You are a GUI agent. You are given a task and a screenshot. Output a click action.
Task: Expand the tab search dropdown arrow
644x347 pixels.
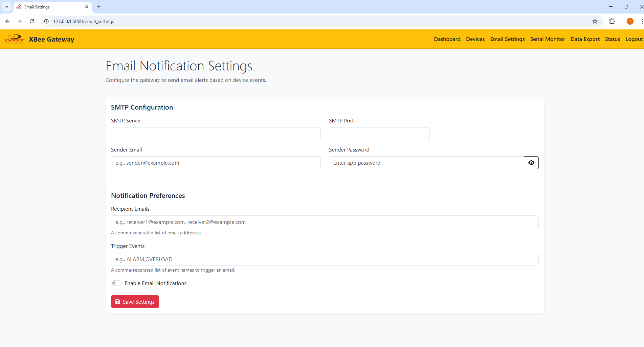point(6,7)
